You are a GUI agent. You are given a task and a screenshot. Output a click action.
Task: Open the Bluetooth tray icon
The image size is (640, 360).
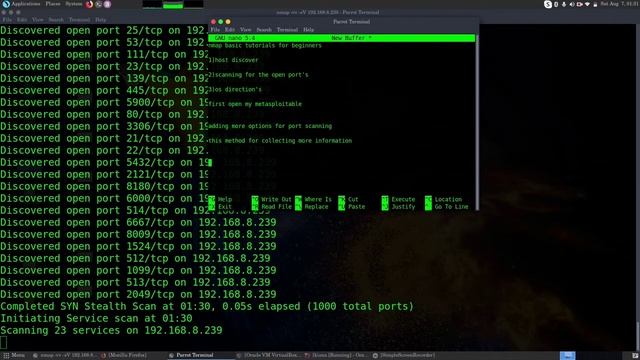[x=556, y=4]
